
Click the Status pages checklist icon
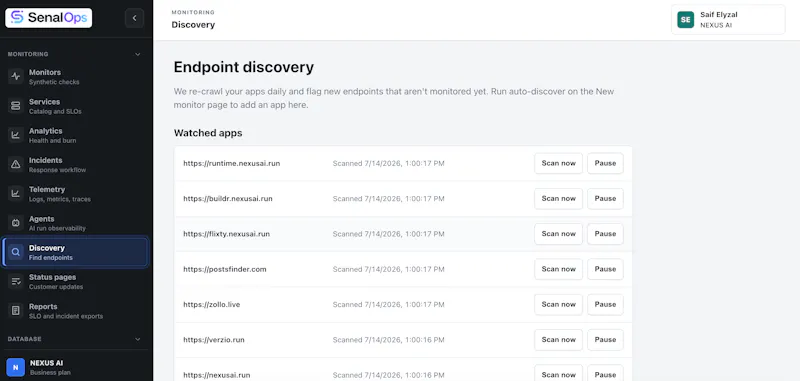[x=16, y=282]
